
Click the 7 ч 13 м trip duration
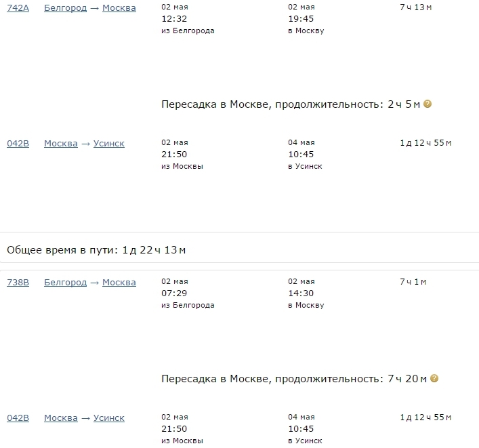(x=416, y=7)
